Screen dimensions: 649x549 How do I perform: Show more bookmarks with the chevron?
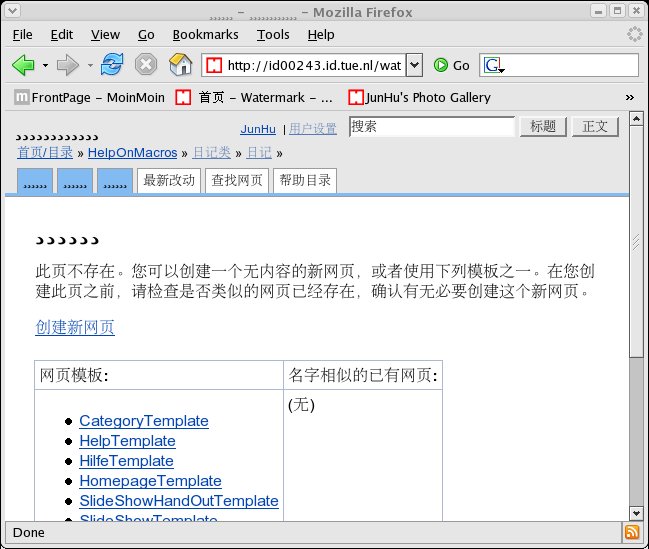630,97
